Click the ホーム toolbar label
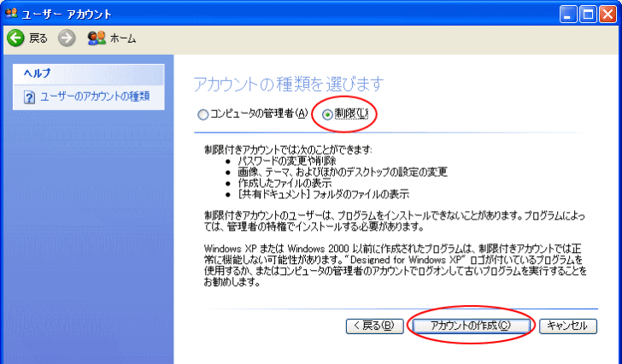This screenshot has height=364, width=622. point(123,38)
